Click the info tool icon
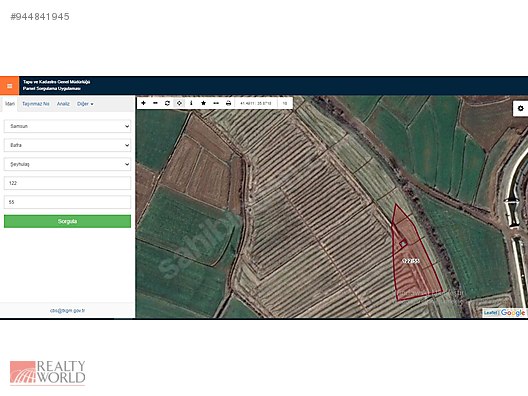 pos(191,103)
